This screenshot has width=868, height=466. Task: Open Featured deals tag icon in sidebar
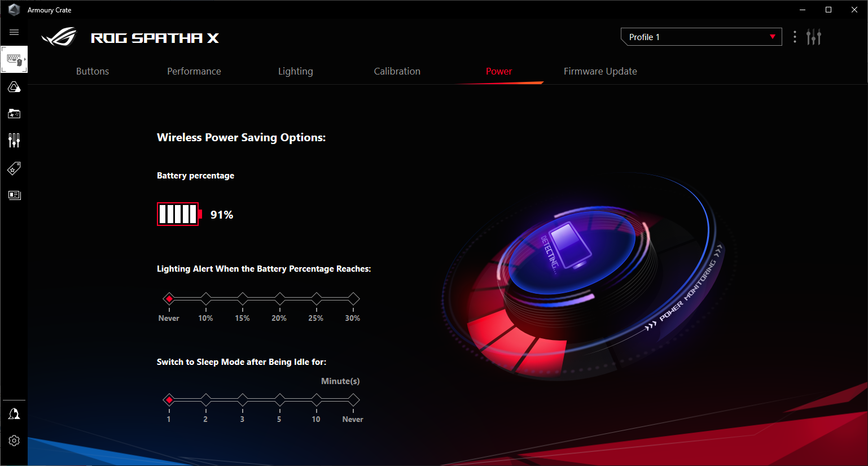coord(14,168)
